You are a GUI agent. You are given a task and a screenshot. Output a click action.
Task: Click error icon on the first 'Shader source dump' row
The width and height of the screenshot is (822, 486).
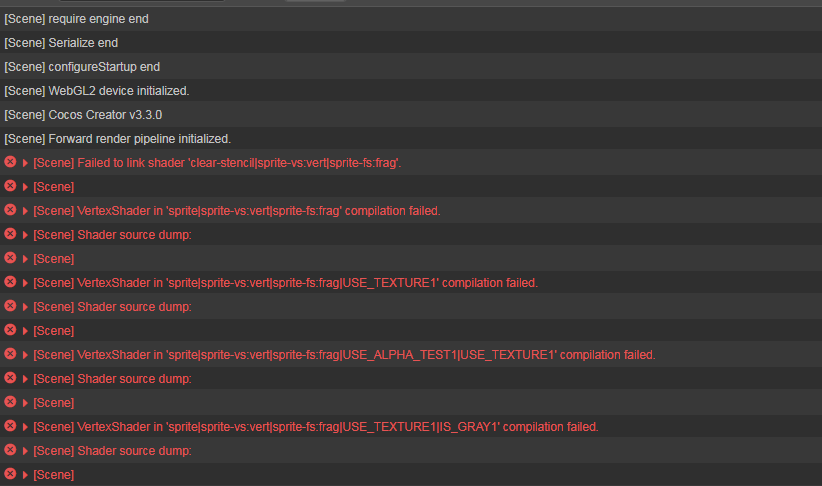click(10, 234)
